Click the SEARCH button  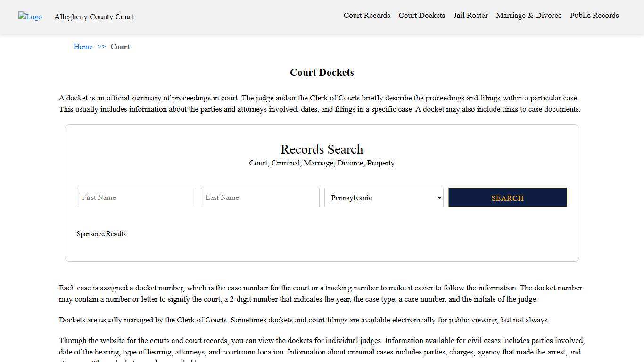[507, 197]
